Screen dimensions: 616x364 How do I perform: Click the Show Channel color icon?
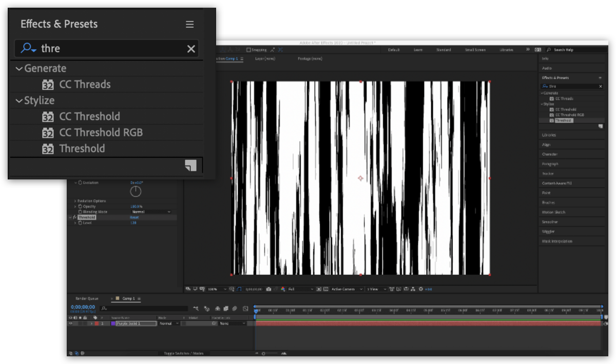click(283, 290)
